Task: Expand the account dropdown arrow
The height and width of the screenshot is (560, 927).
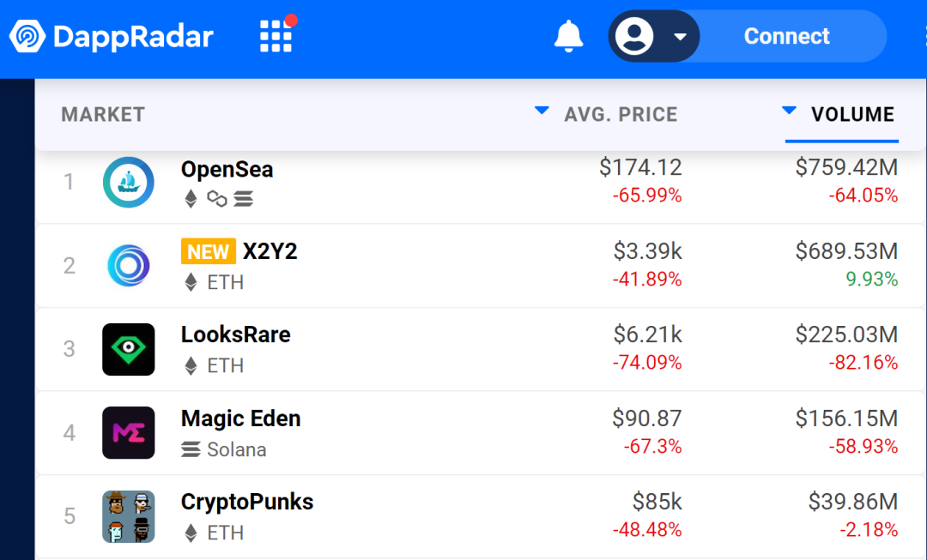Action: (680, 36)
